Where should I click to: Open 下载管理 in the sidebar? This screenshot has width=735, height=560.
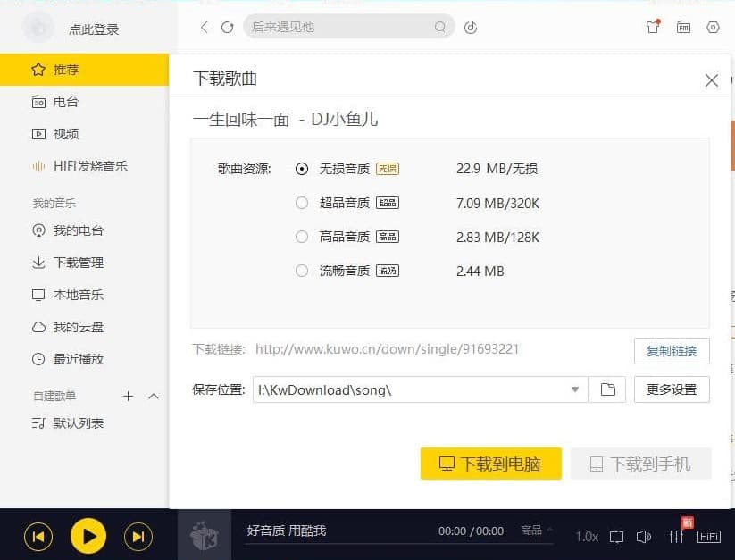point(84,263)
